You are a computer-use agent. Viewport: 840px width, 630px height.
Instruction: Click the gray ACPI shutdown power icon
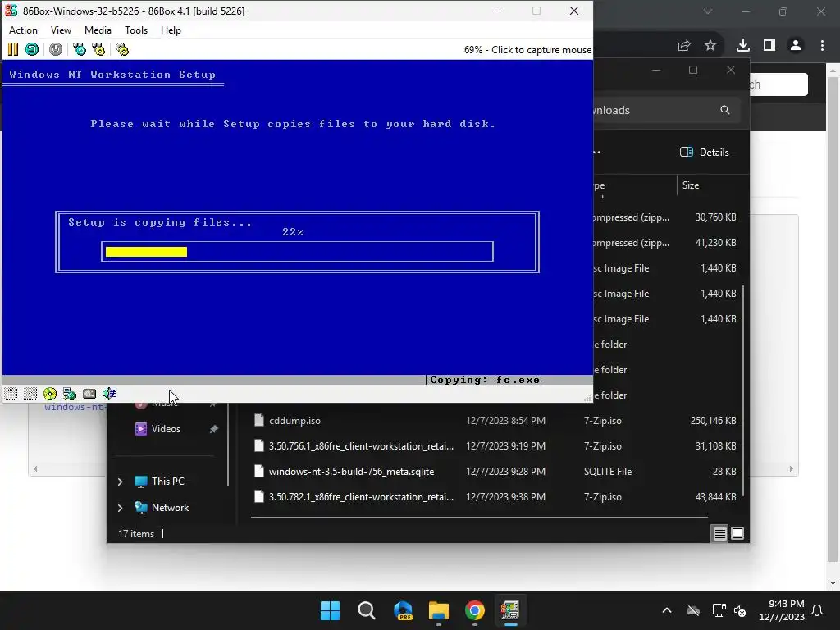[x=56, y=50]
